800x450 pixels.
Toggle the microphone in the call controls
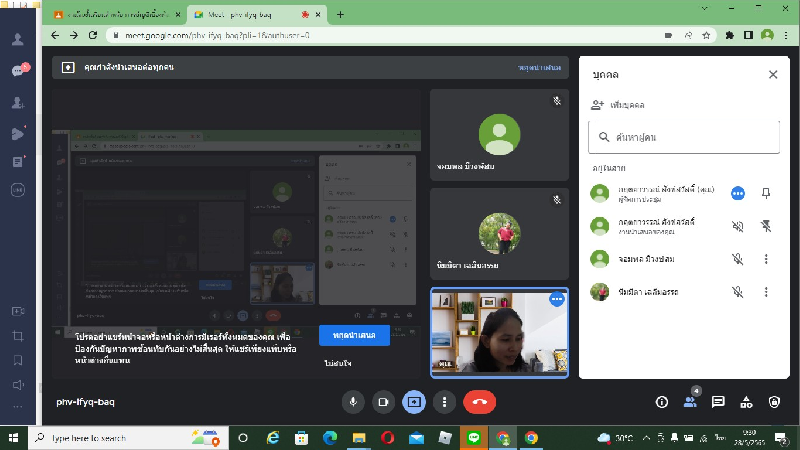pos(352,401)
